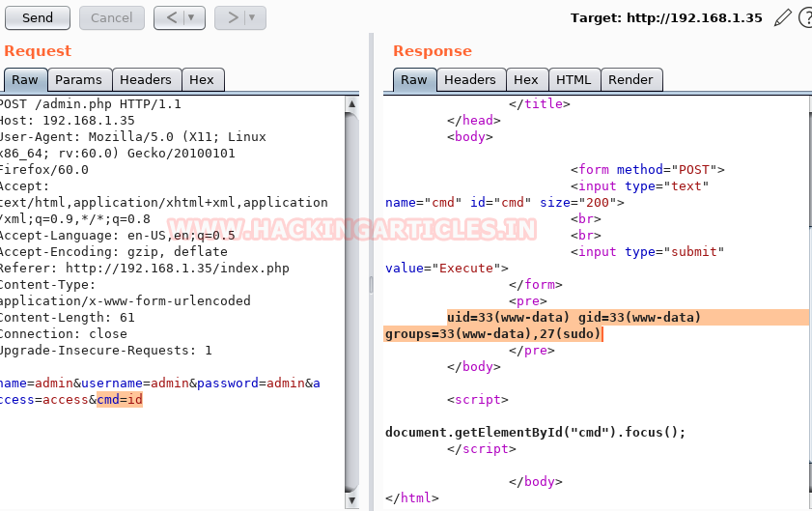Viewport: 812px width, 511px height.
Task: Click the request pane scrollbar thumb
Action: coord(352,302)
